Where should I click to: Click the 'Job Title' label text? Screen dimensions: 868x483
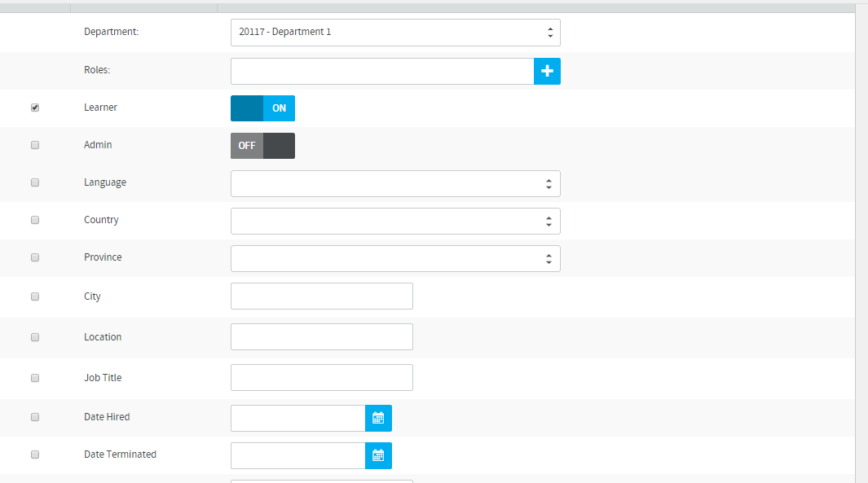(x=103, y=378)
